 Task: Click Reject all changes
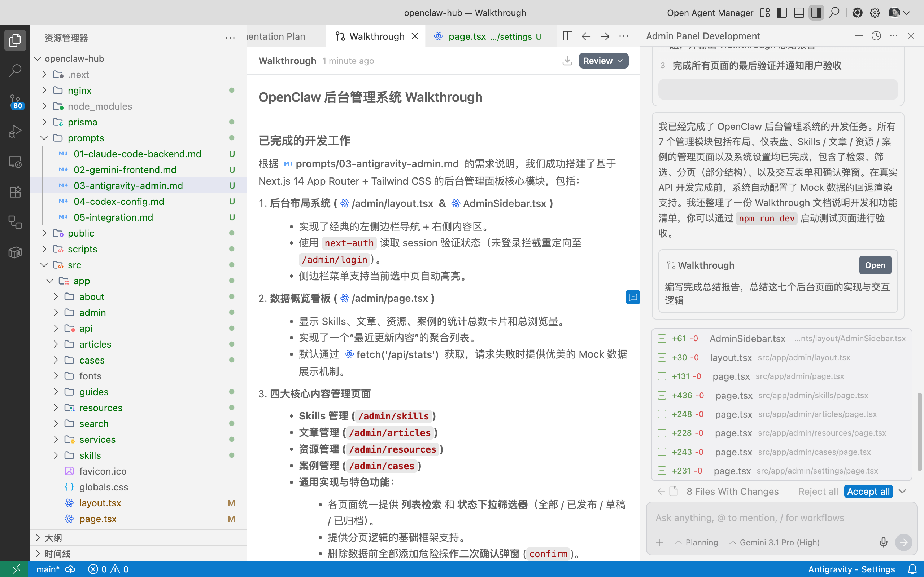[x=818, y=491]
